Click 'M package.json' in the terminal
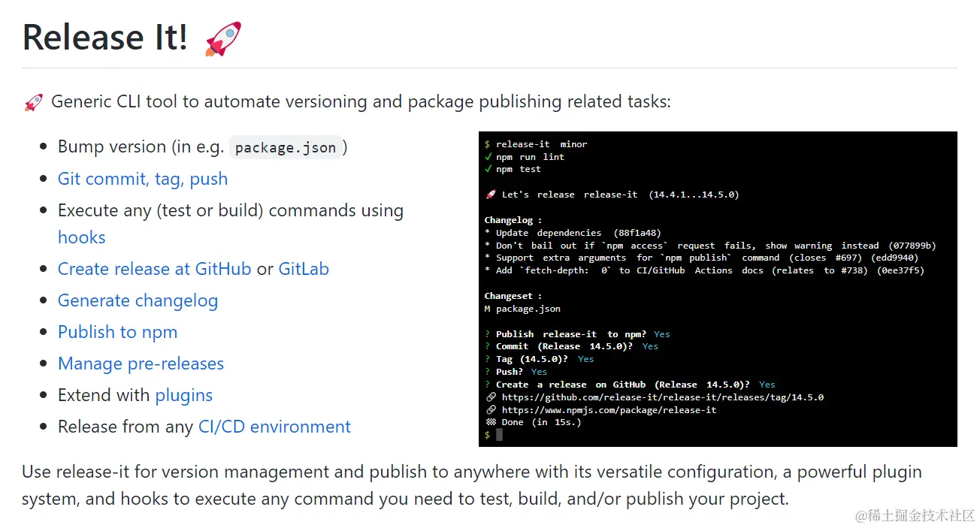Viewport: 980px width, 528px height. [x=522, y=309]
